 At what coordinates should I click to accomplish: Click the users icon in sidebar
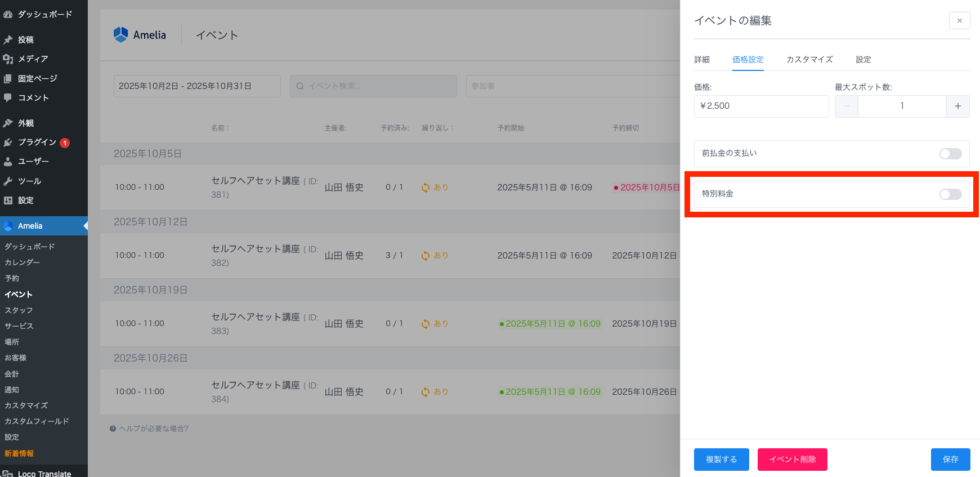(8, 162)
